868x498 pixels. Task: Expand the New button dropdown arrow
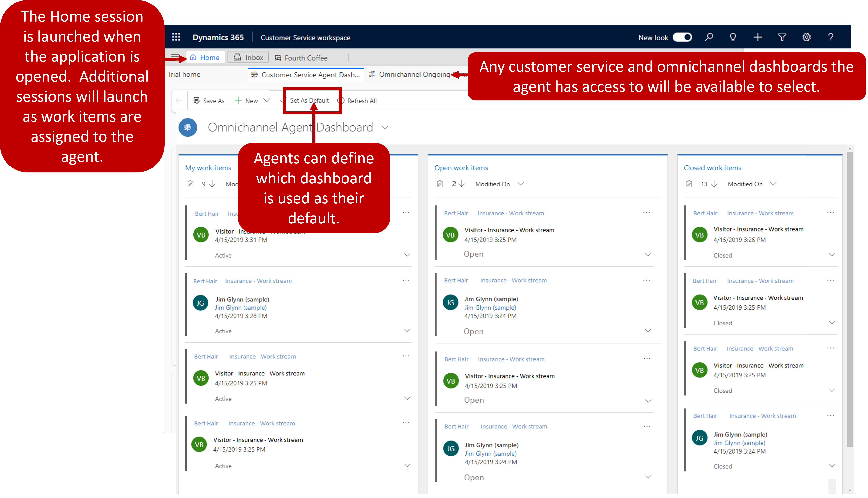(267, 100)
